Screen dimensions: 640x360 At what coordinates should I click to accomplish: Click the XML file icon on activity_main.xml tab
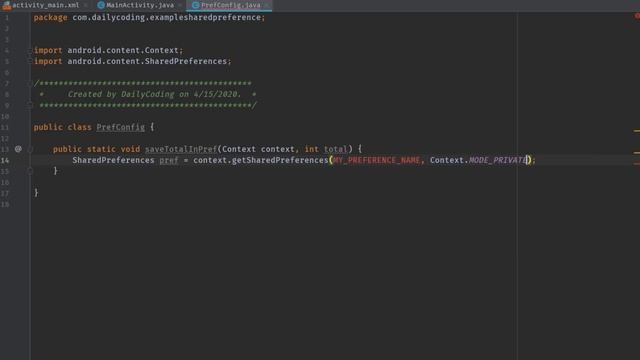click(6, 5)
